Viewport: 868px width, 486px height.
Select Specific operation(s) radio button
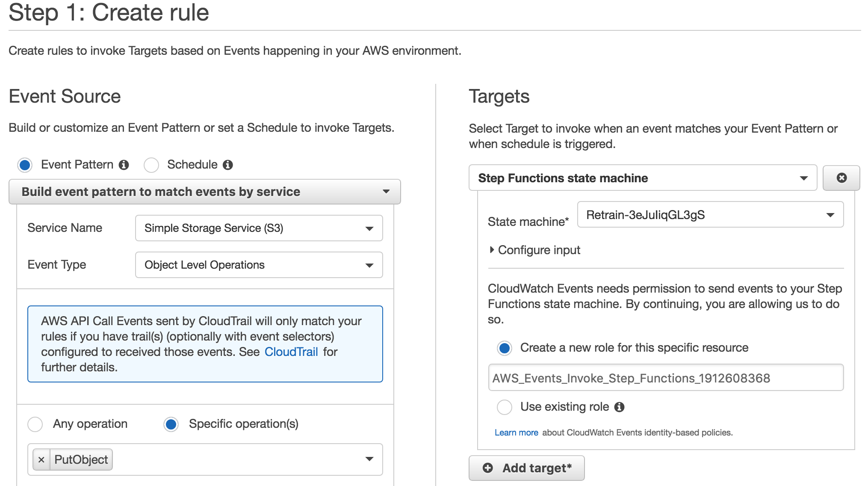click(x=171, y=424)
